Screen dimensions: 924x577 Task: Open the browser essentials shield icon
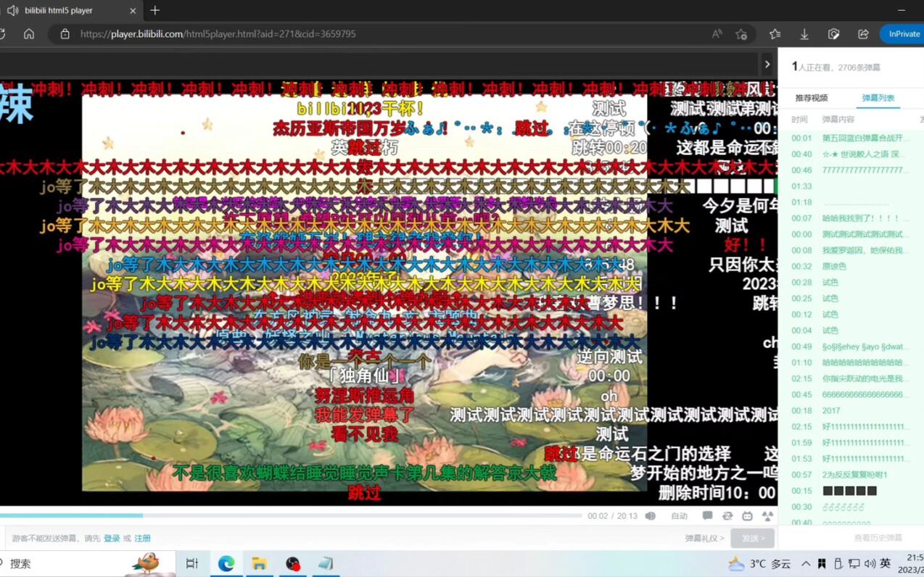[833, 34]
